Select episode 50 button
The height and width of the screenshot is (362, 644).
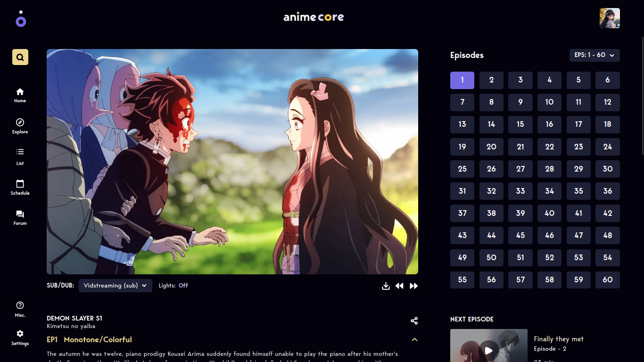(491, 257)
